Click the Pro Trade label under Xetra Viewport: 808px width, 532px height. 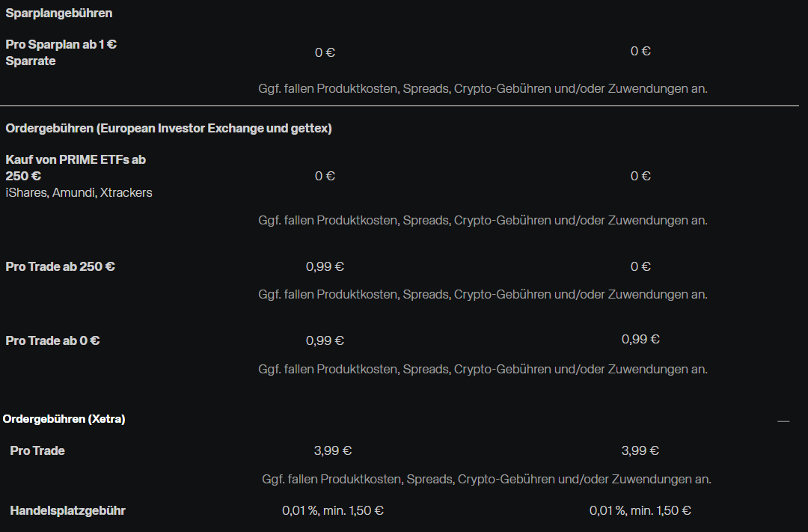click(37, 450)
